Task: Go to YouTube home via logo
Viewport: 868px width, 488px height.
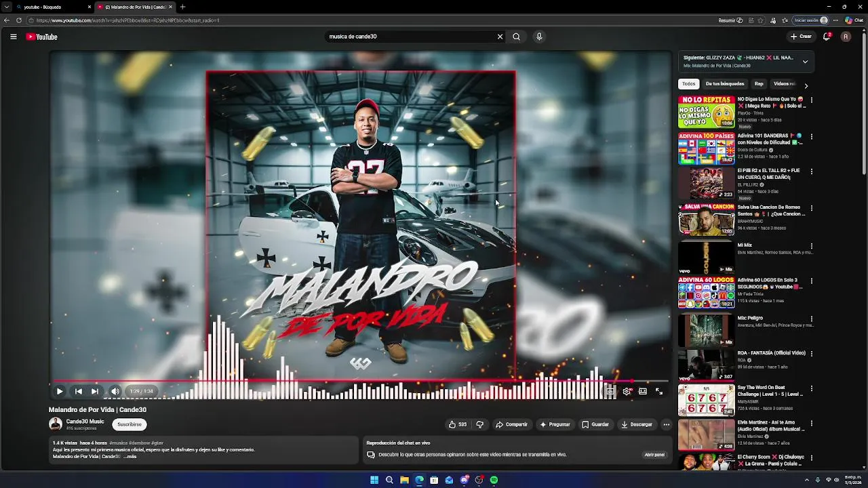Action: 42,37
